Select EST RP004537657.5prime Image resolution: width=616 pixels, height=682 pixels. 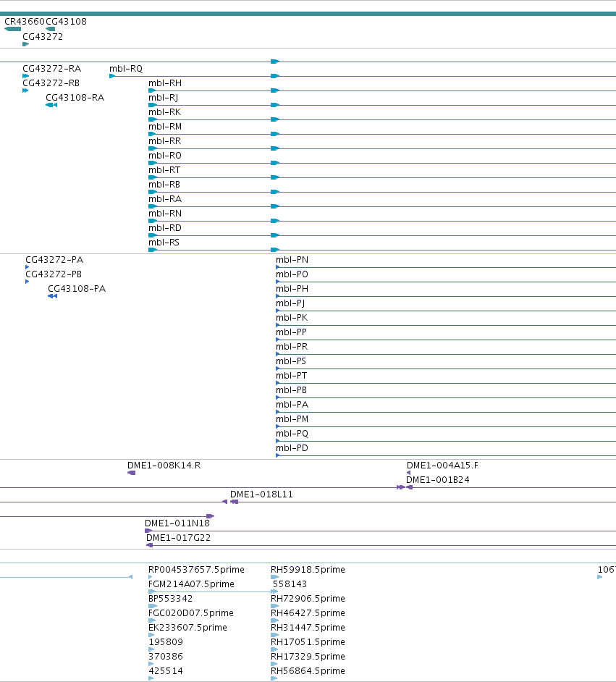pyautogui.click(x=196, y=569)
